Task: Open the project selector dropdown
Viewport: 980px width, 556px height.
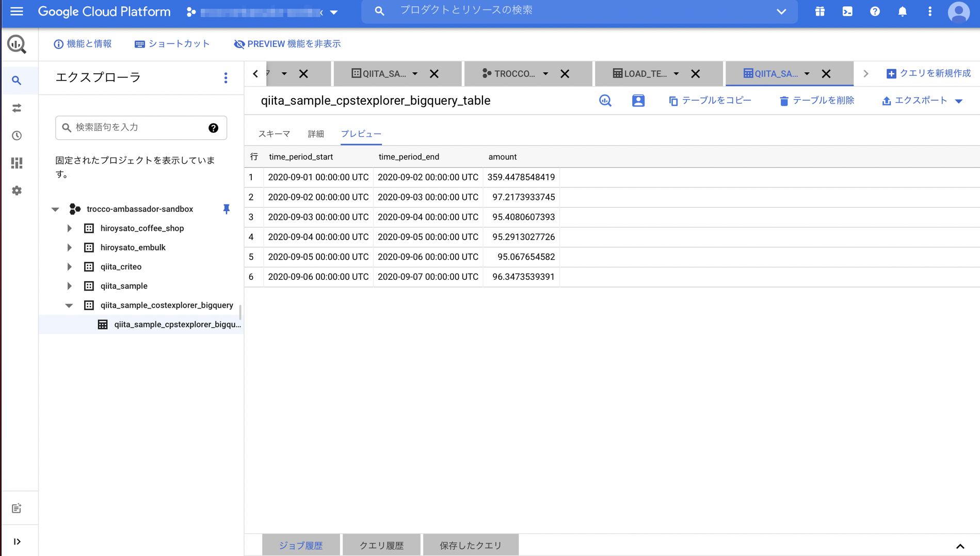Action: (x=262, y=12)
